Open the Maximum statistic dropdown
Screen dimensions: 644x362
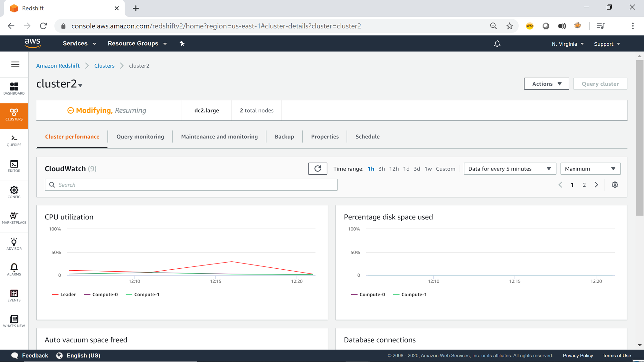click(590, 169)
